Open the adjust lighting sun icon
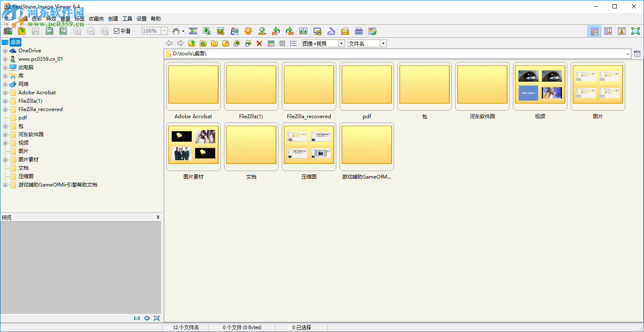This screenshot has width=644, height=332. pyautogui.click(x=248, y=31)
